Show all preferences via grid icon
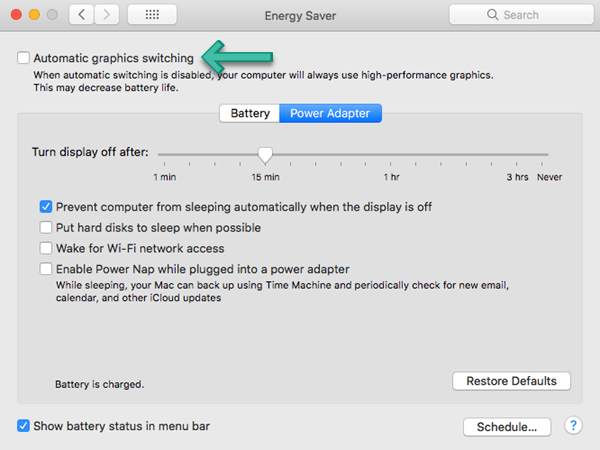This screenshot has width=600, height=450. [x=152, y=15]
